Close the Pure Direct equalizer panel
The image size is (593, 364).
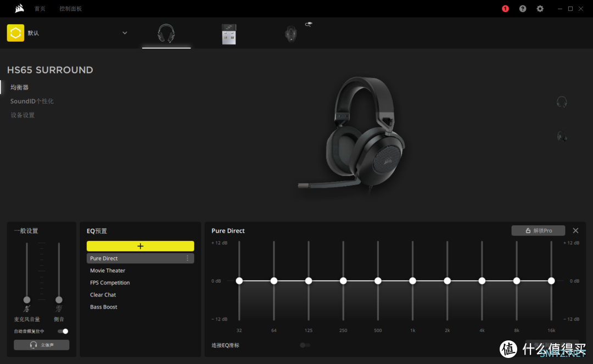click(x=575, y=231)
